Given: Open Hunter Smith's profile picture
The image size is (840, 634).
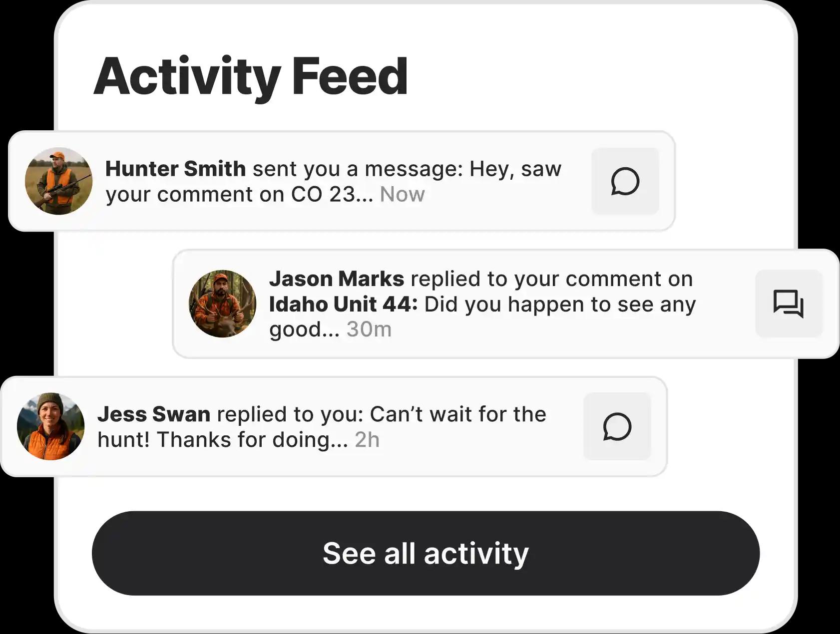Looking at the screenshot, I should [x=58, y=181].
